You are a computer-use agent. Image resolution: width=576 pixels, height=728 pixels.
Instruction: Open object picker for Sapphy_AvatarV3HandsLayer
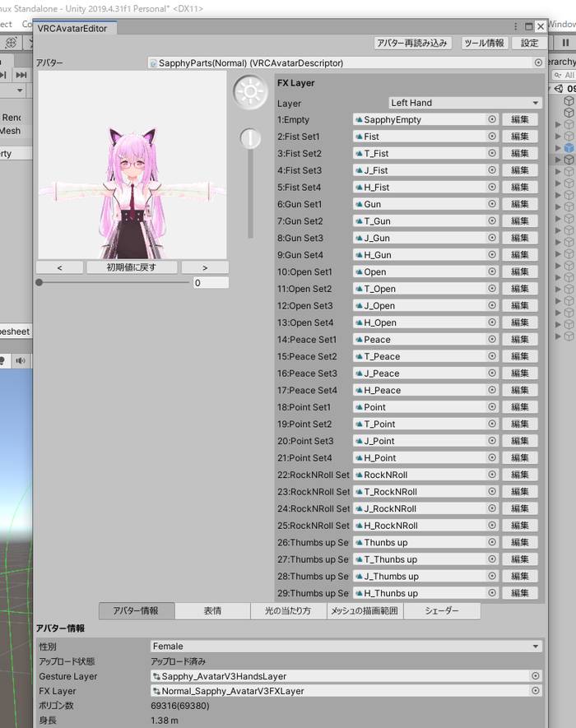[x=535, y=676]
